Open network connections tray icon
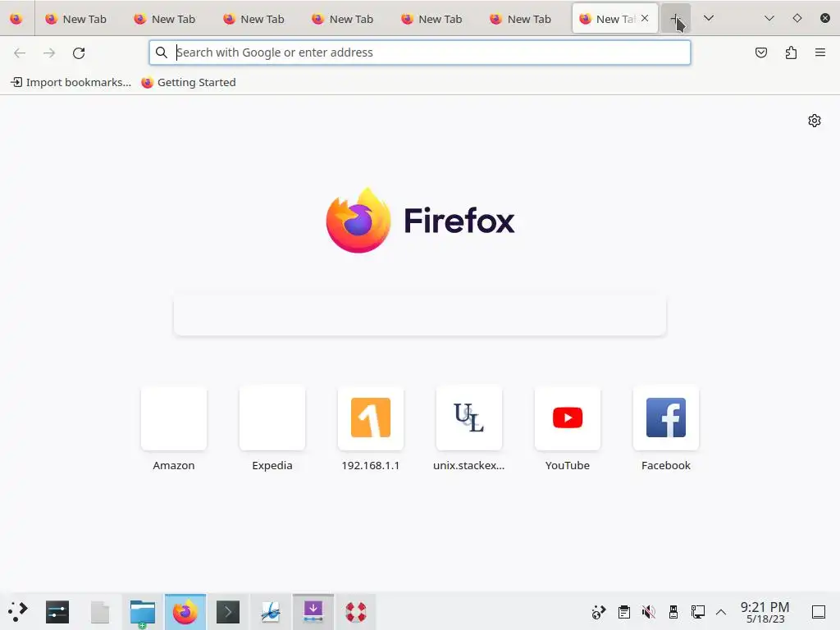840x630 pixels. (697, 612)
